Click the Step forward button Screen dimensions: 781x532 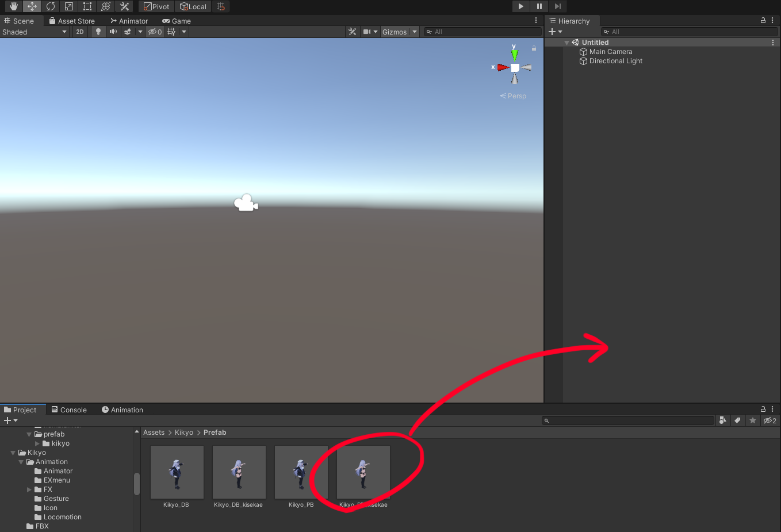[557, 6]
